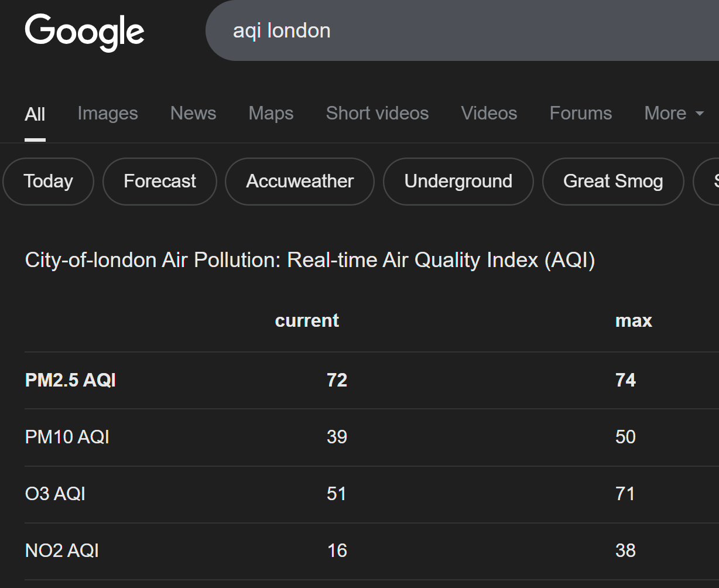Select the All results tab

[35, 114]
